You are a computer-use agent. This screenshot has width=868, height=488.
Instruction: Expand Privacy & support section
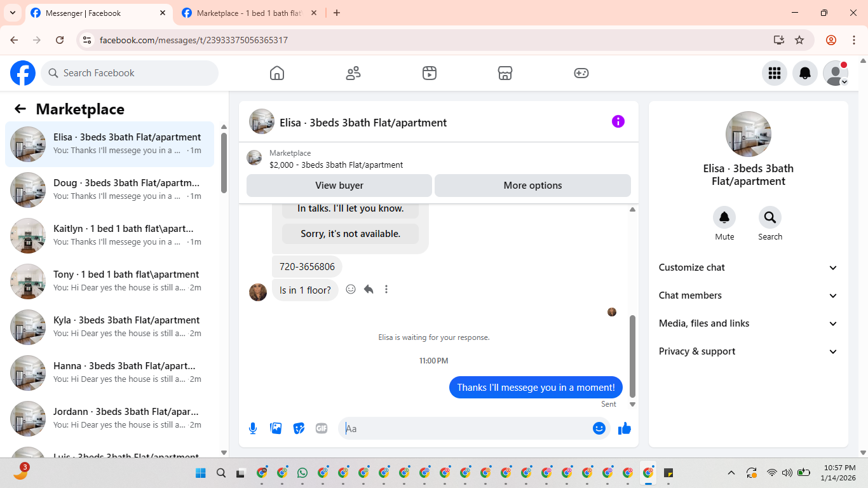coord(749,351)
